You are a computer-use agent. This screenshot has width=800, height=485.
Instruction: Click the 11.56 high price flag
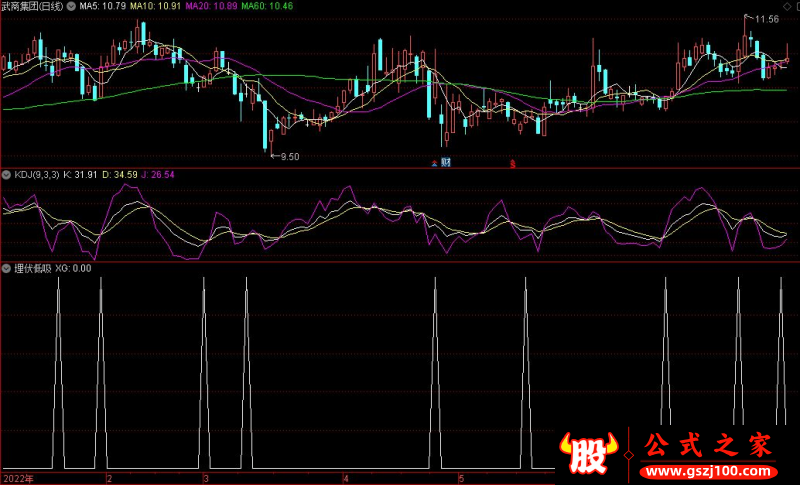[765, 19]
